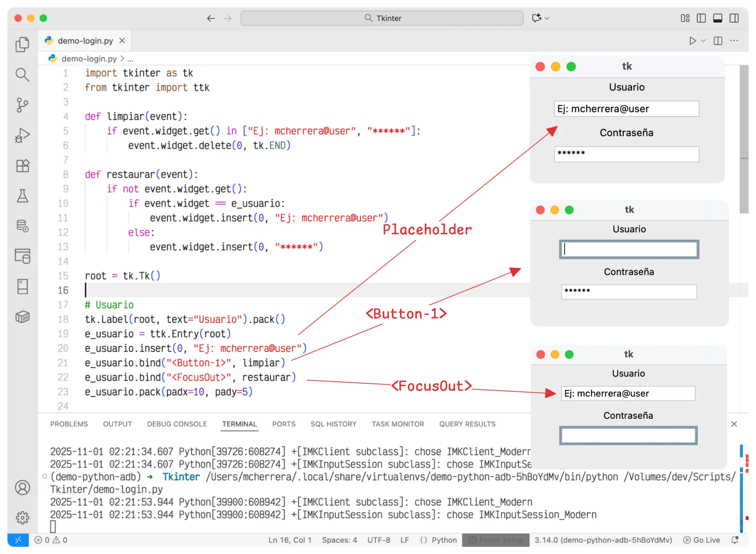Screen dimensions: 756x554
Task: Switch to the PROBLEMS panel tab
Action: pos(69,424)
